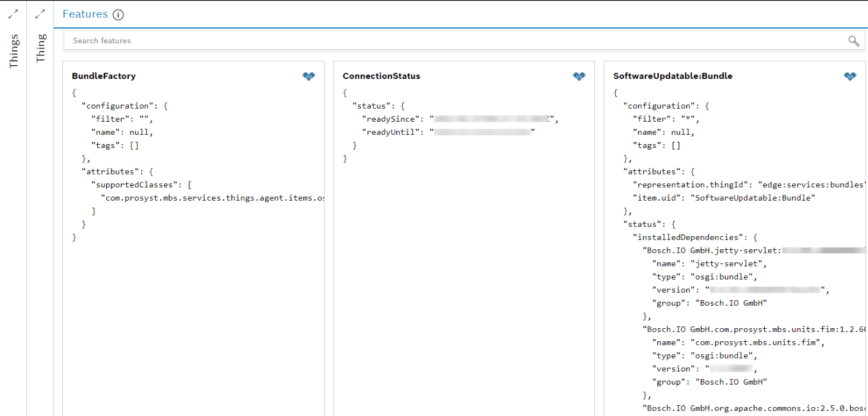Select the Features tab heading
The image size is (868, 416).
pyautogui.click(x=85, y=14)
